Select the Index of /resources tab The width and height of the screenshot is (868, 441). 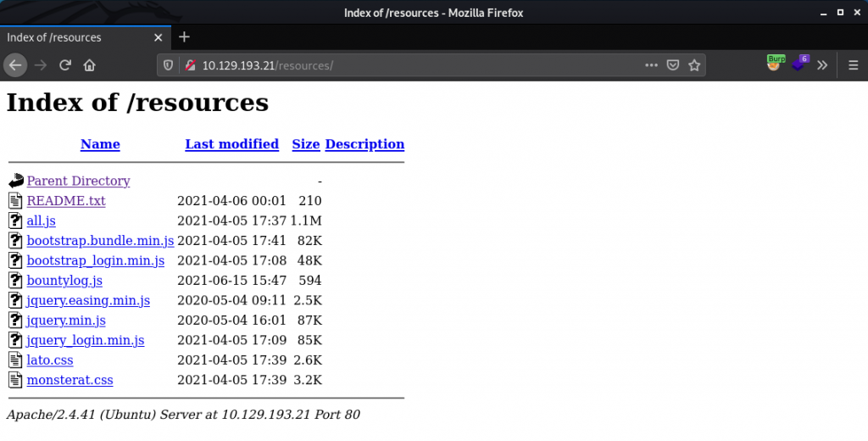[x=76, y=37]
